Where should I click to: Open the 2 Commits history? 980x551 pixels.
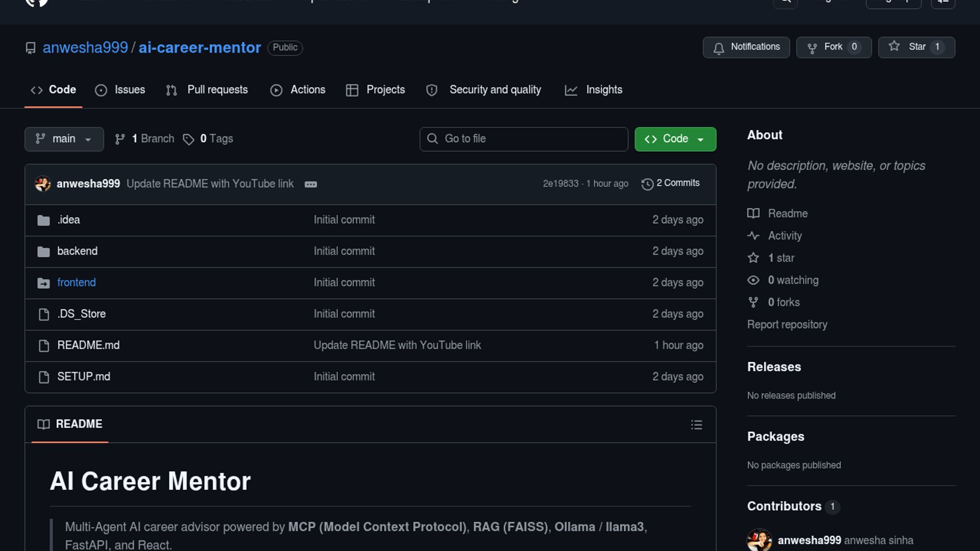pos(671,183)
